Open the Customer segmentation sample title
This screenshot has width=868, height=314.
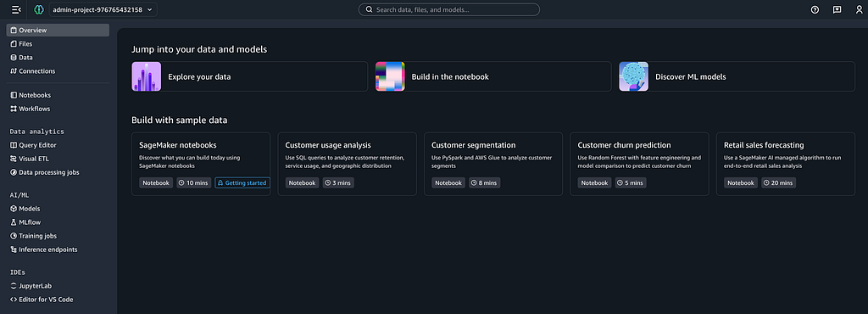pos(473,145)
